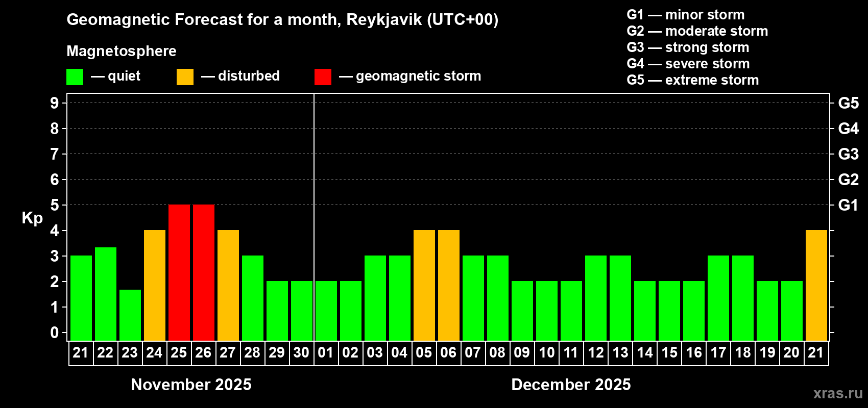Click the G5 label on right axis
868x408 pixels.
848,103
